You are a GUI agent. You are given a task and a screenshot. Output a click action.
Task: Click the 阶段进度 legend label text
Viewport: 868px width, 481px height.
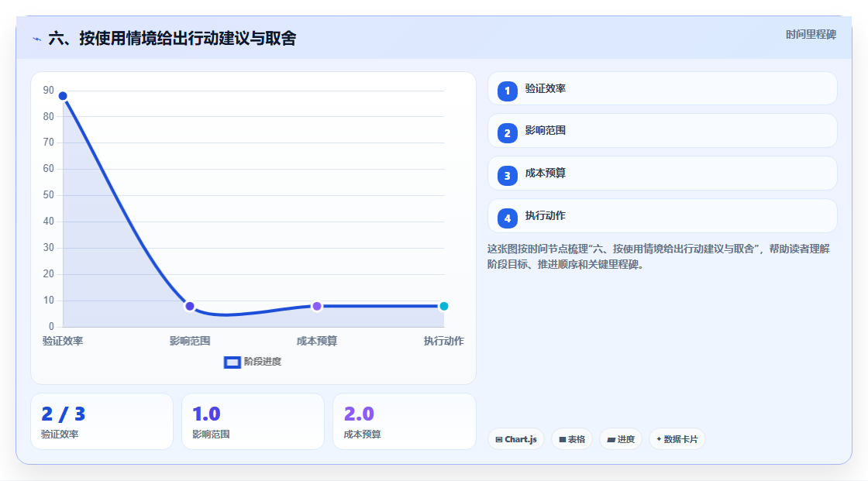point(263,362)
